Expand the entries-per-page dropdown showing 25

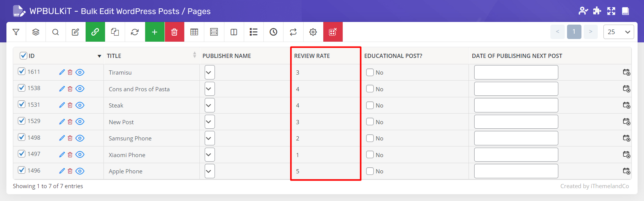[x=618, y=32]
